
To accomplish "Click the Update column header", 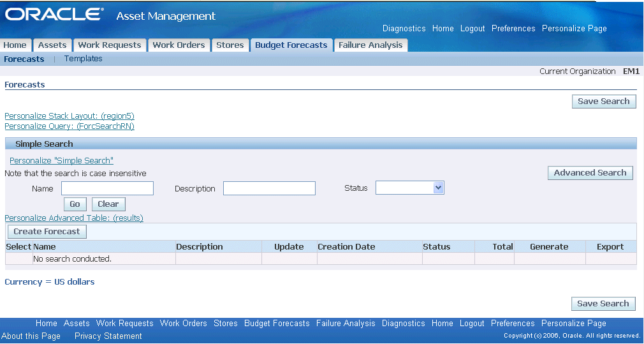I will coord(289,246).
